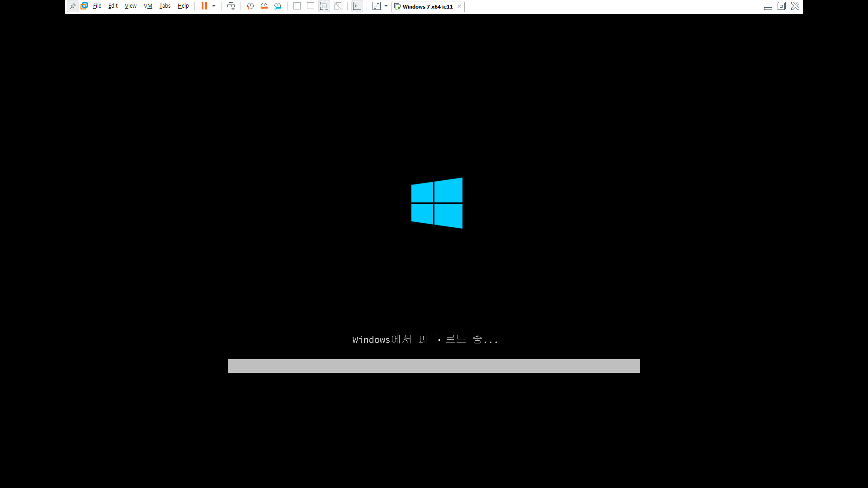Open the Tabs menu

click(x=165, y=6)
